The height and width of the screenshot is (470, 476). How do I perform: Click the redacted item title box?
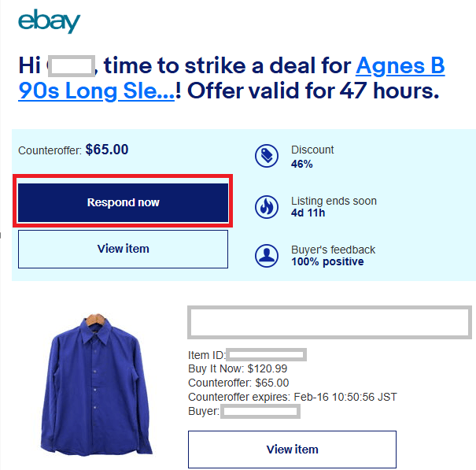point(330,322)
